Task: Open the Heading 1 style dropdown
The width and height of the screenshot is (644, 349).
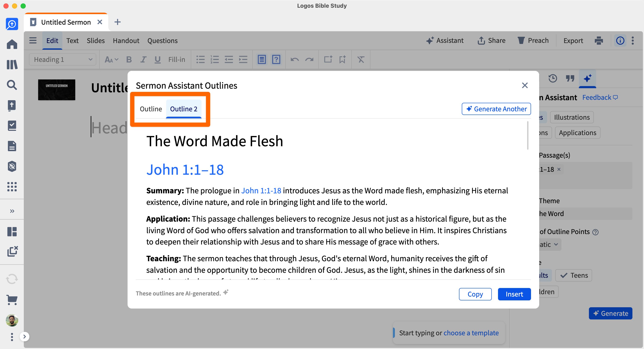Action: [63, 59]
